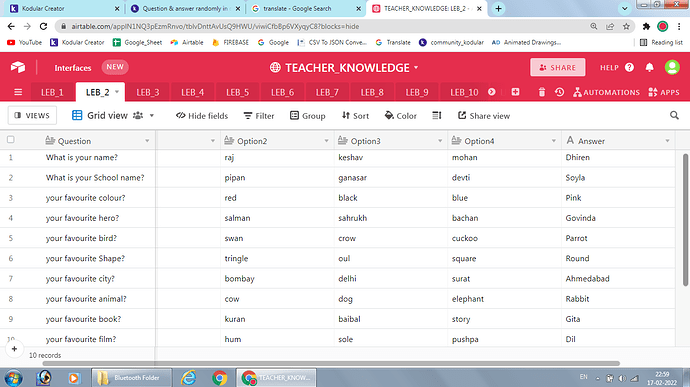690x387 pixels.
Task: Click the search magnifier in view toolbar
Action: coord(674,115)
